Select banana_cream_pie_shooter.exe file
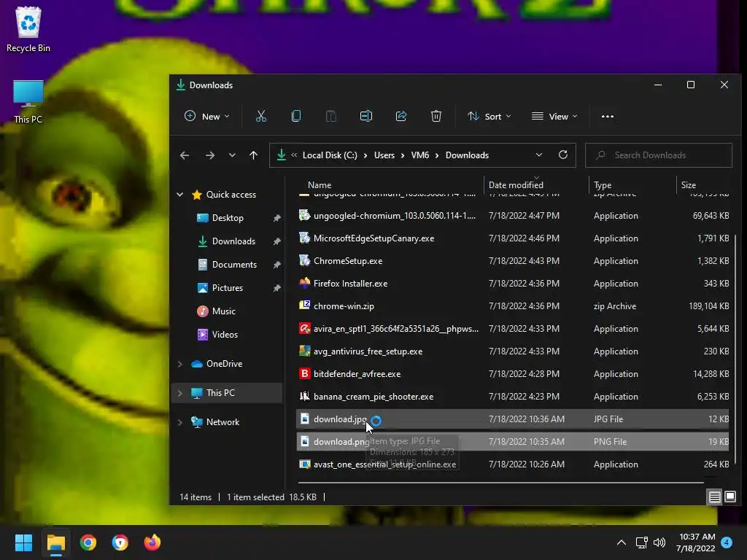Image resolution: width=747 pixels, height=560 pixels. pos(514,396)
